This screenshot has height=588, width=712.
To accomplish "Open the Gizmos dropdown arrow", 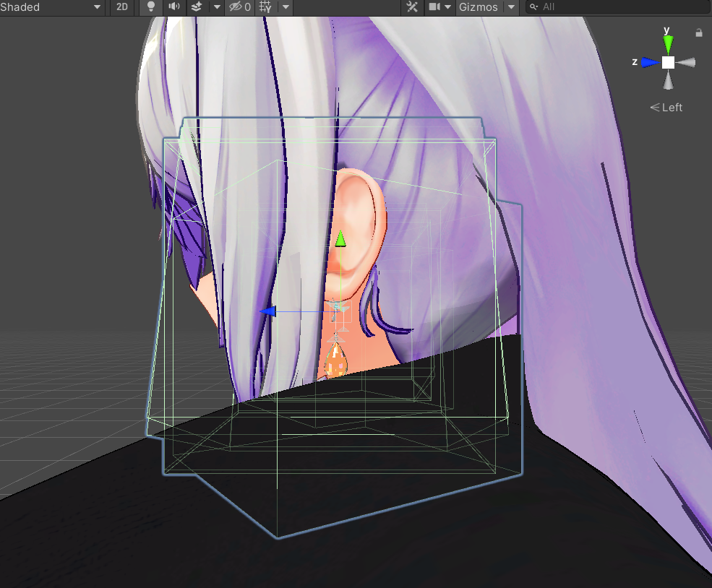I will tap(511, 7).
